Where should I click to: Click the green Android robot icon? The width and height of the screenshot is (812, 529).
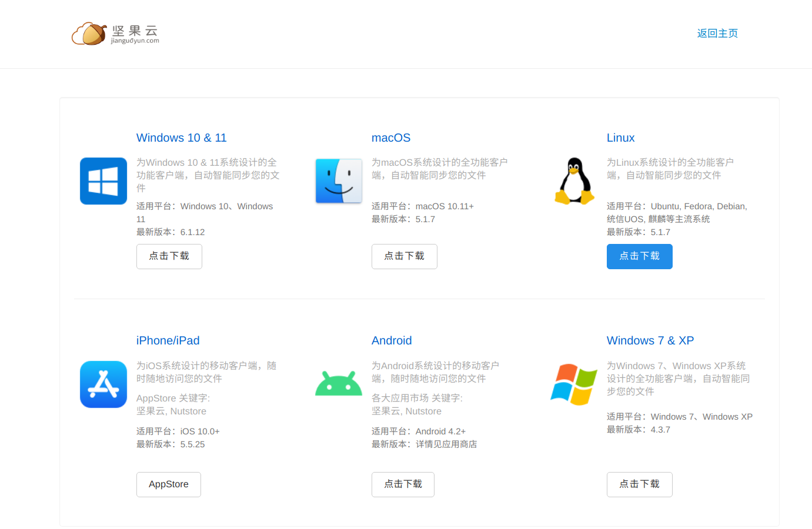(x=339, y=383)
